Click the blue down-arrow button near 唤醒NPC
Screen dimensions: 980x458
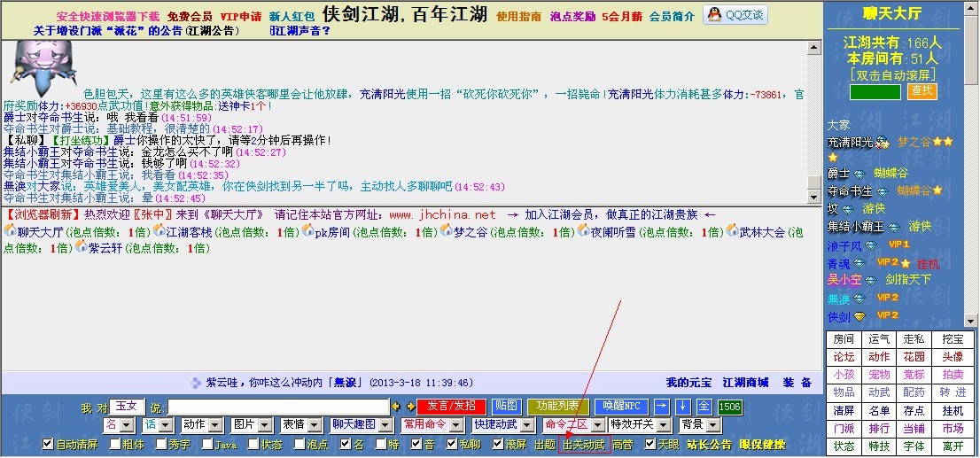coord(682,407)
